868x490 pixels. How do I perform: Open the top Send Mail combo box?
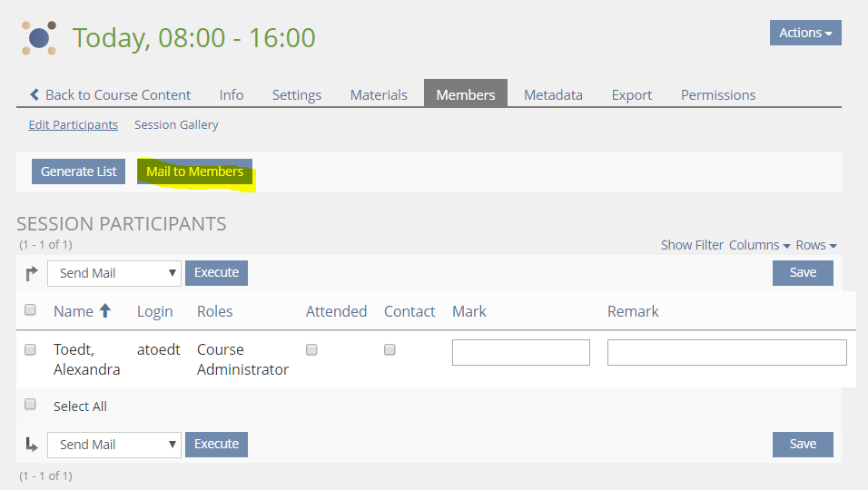[114, 273]
